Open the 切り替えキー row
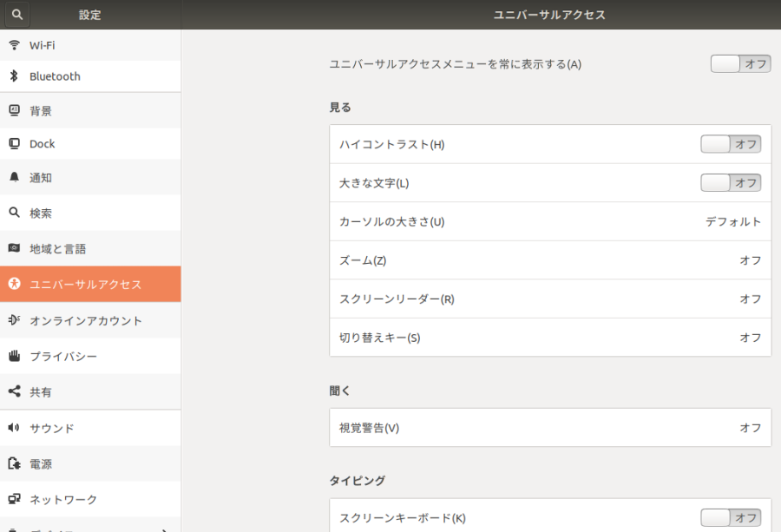The height and width of the screenshot is (532, 781). [x=550, y=338]
